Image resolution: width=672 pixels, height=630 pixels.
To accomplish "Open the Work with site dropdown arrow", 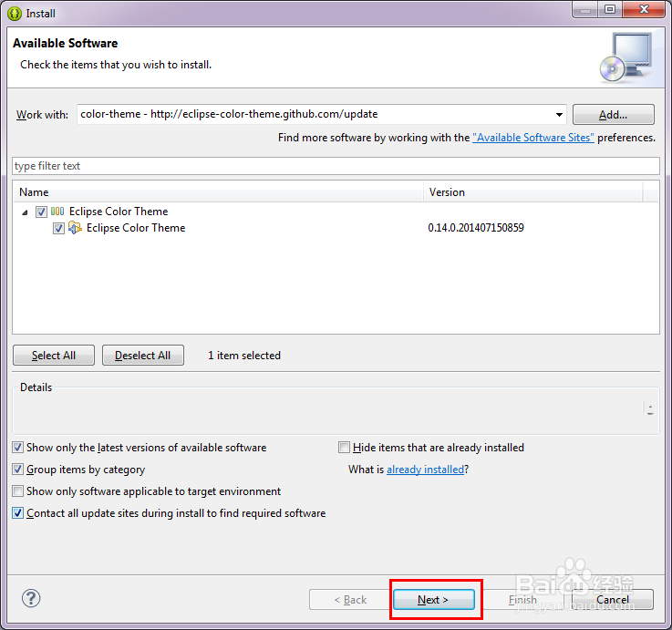I will click(x=559, y=115).
